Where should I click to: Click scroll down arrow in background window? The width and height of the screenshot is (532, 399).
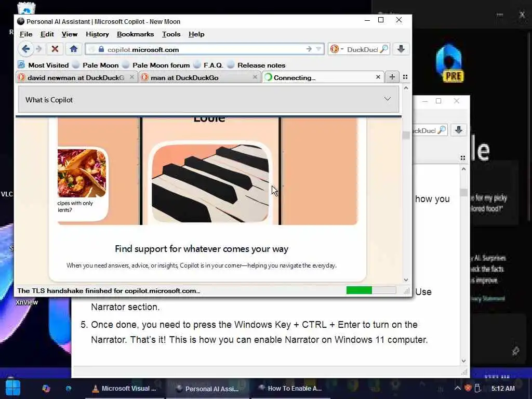pos(464,362)
